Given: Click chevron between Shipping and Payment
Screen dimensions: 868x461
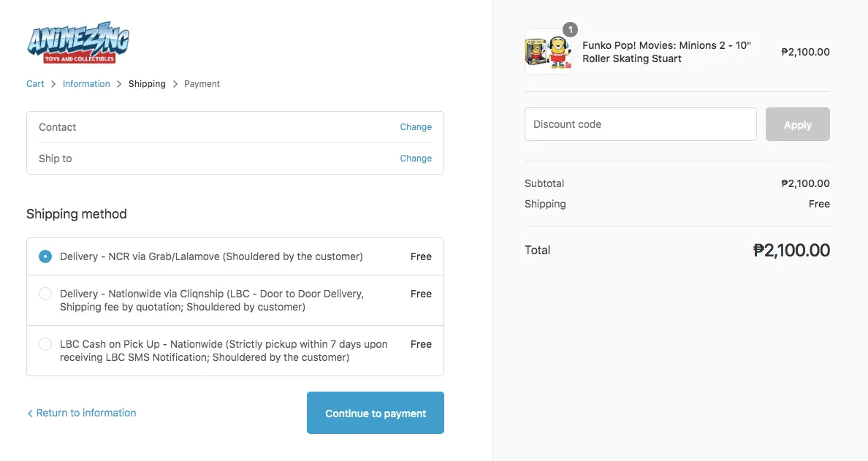Looking at the screenshot, I should coord(175,84).
